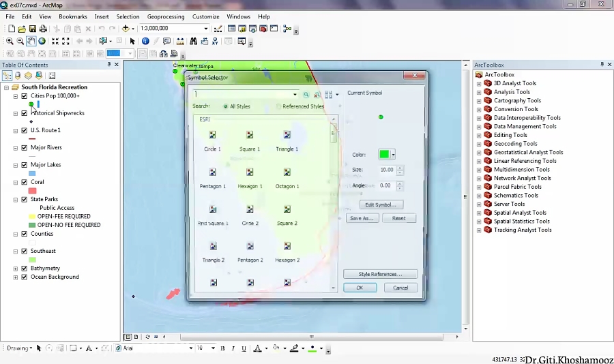Open the Bookmarks menu
Viewport: 614px width, 364px height.
[73, 16]
